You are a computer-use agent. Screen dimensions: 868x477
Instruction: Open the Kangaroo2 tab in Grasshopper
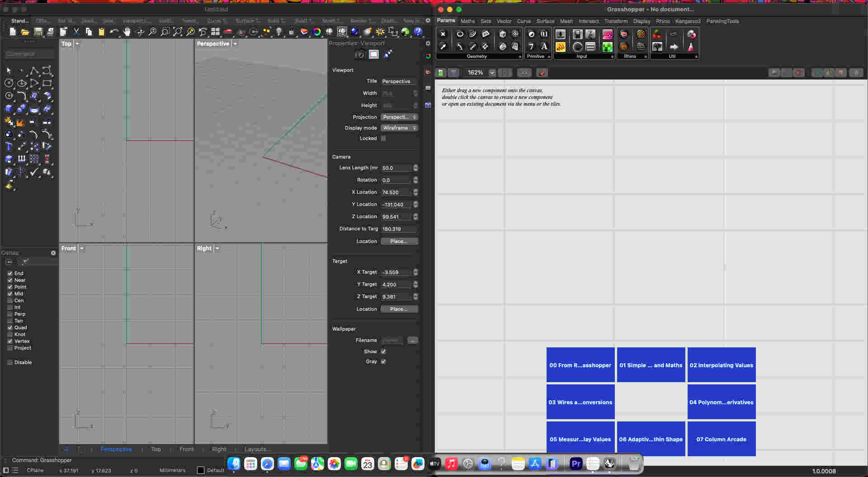click(x=688, y=21)
